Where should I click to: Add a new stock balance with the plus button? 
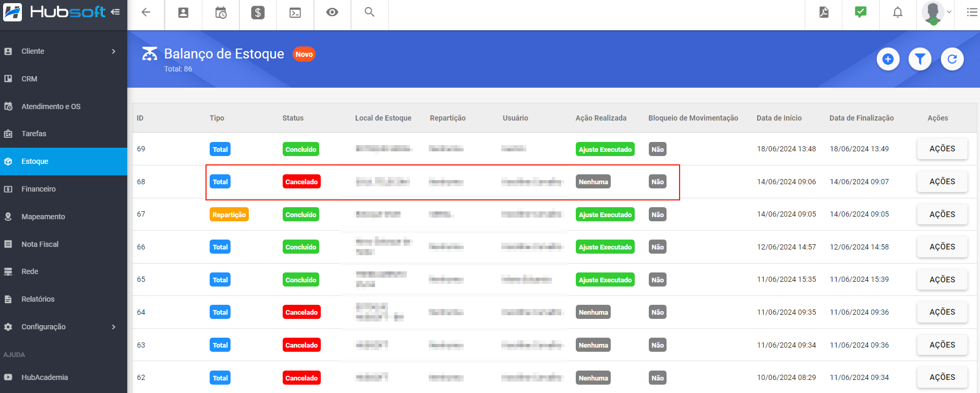888,59
